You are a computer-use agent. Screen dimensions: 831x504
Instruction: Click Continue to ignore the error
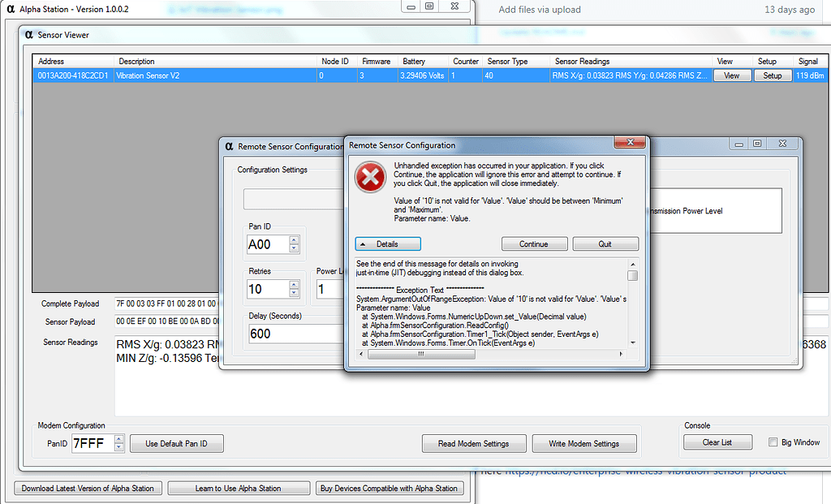tap(534, 243)
